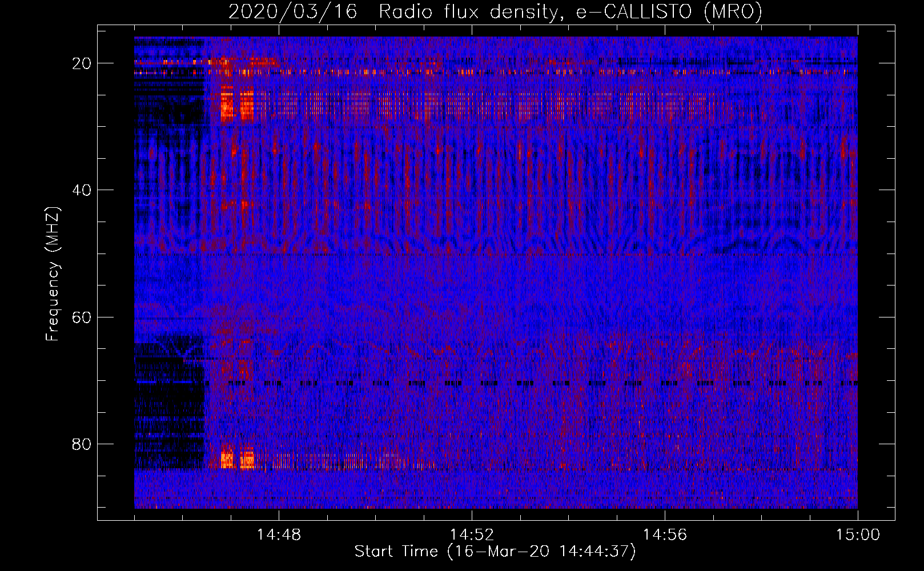Click the 60 MHz frequency tick label

click(82, 317)
